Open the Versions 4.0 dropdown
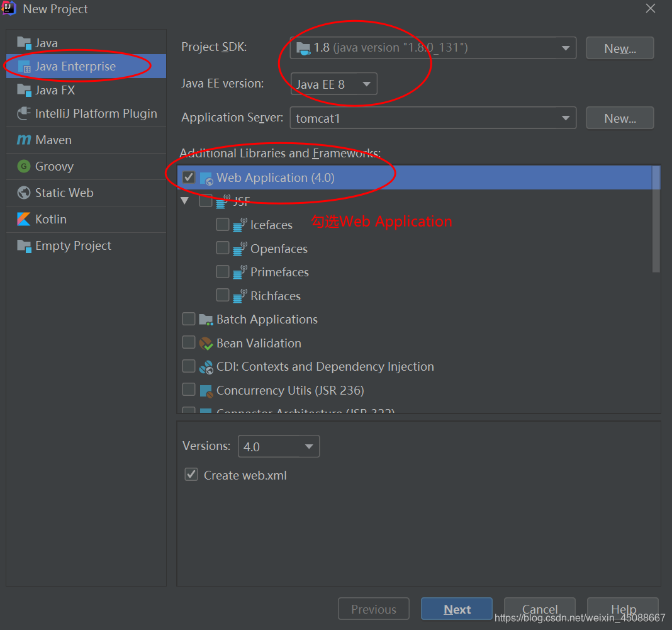 [279, 447]
